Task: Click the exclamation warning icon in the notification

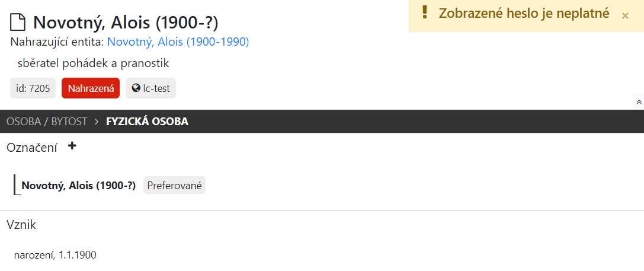Action: click(x=424, y=12)
